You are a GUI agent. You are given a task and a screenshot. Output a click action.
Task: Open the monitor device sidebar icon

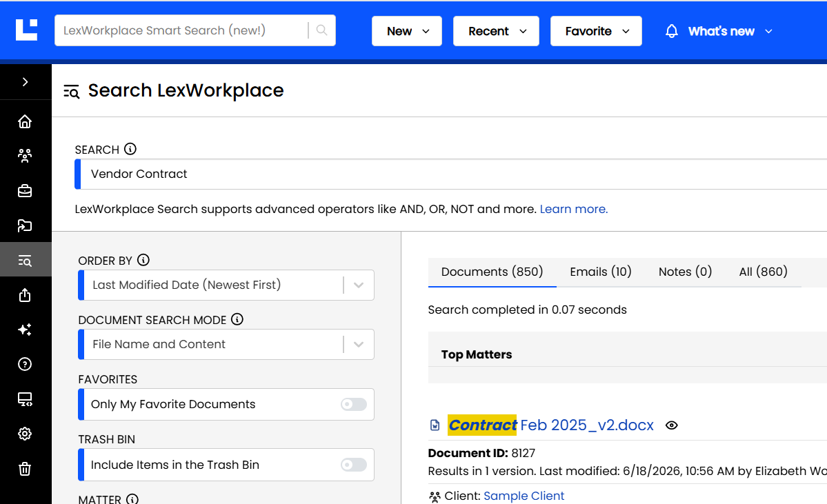point(25,399)
